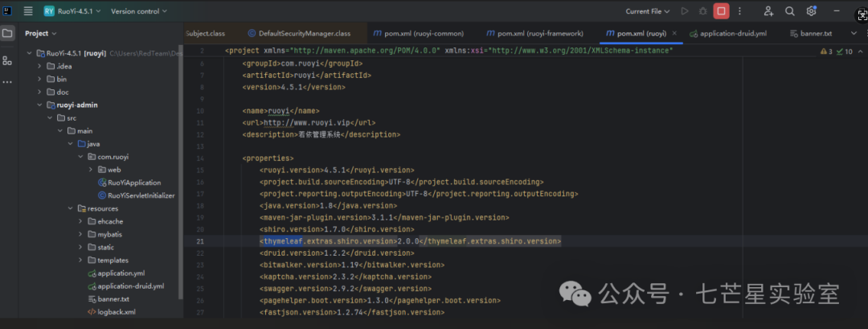Expand the templates folder

(x=81, y=260)
